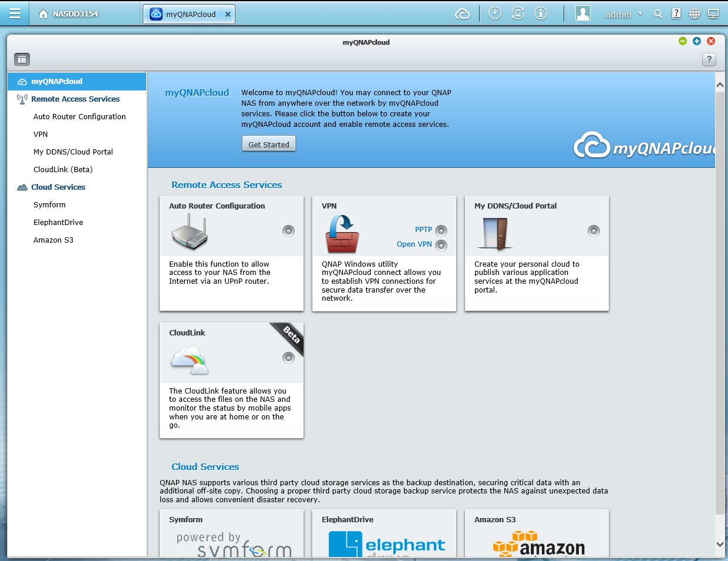Click scrollbar down arrow
Viewport: 728px width, 561px height.
click(720, 545)
